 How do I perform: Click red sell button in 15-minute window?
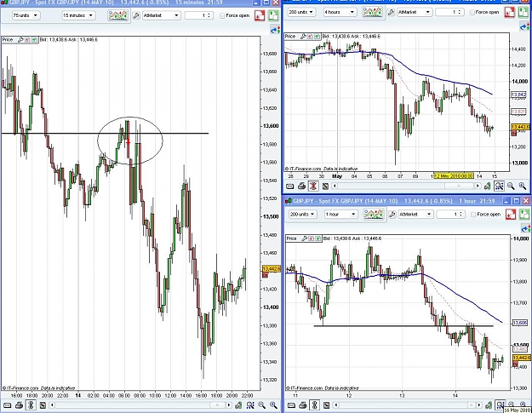260,15
